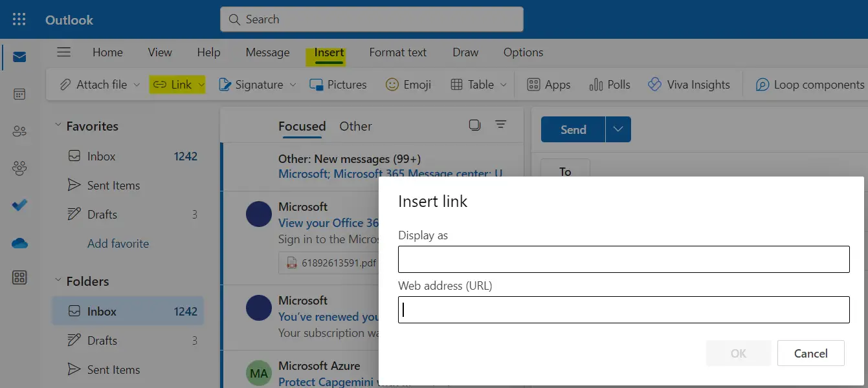
Task: Select the Insert ribbon tab
Action: click(329, 53)
